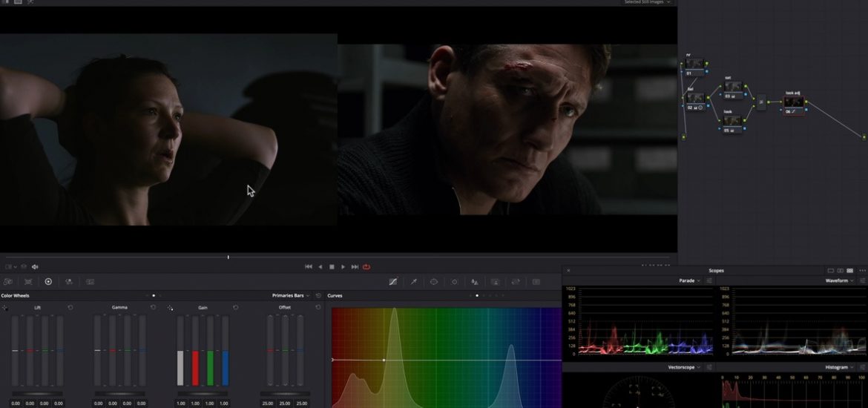The width and height of the screenshot is (868, 408).
Task: Play clip forward
Action: [x=343, y=267]
